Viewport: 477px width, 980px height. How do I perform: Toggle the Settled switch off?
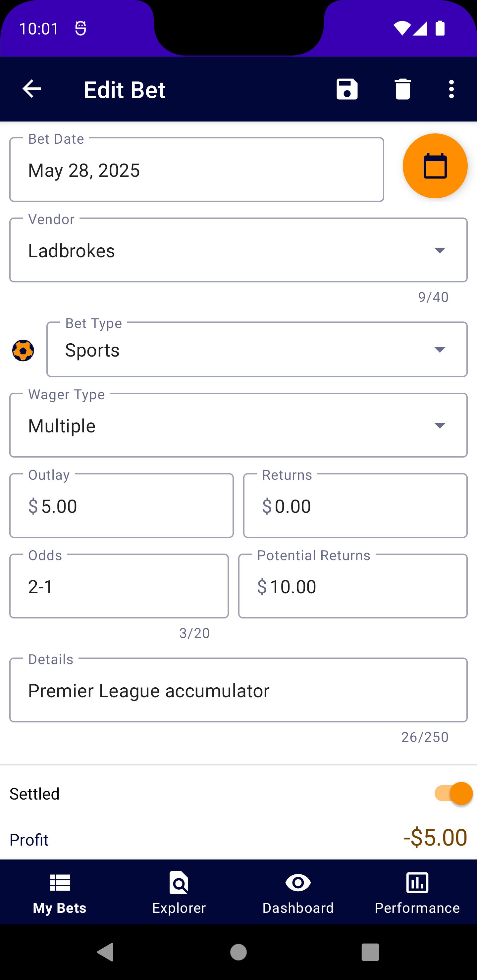(x=453, y=794)
